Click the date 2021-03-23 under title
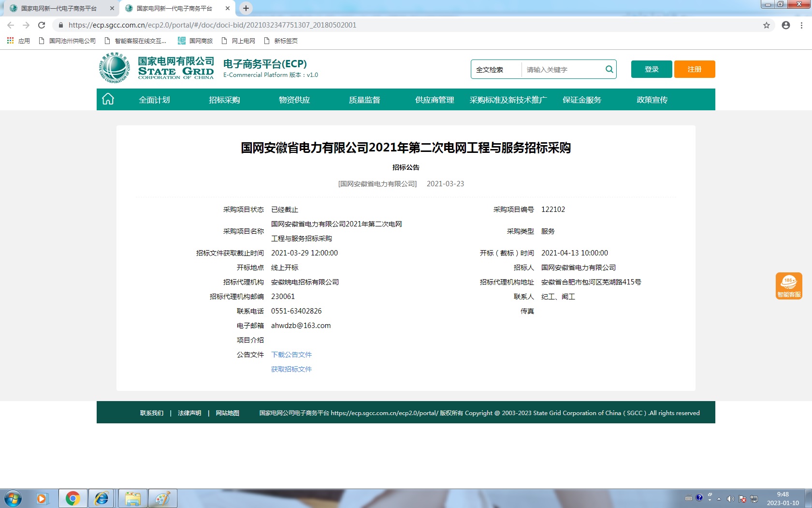The image size is (812, 508). pyautogui.click(x=445, y=184)
